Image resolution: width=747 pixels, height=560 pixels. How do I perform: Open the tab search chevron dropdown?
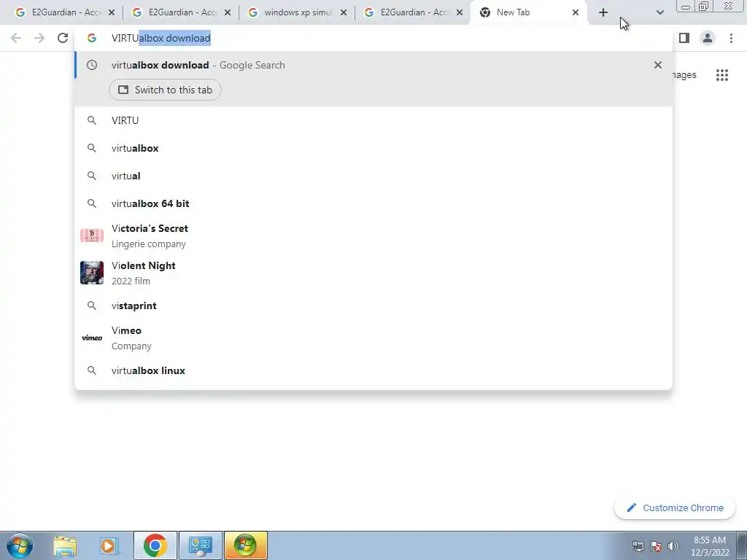(659, 13)
